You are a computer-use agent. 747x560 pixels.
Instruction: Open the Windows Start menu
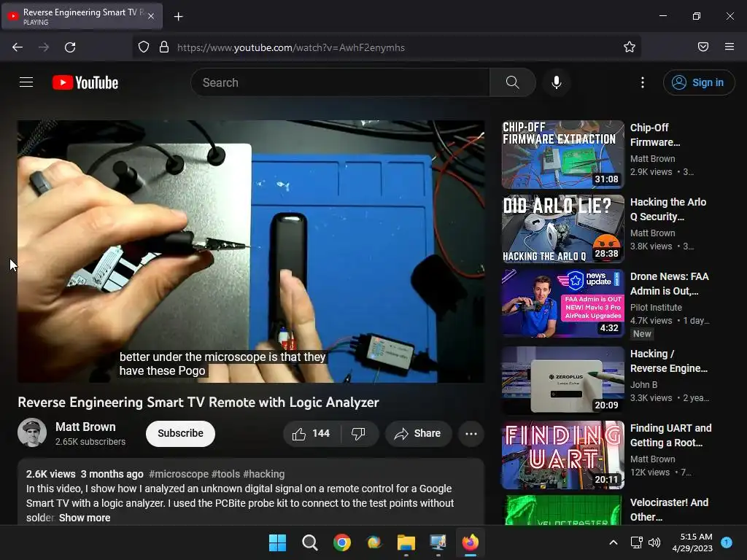277,542
